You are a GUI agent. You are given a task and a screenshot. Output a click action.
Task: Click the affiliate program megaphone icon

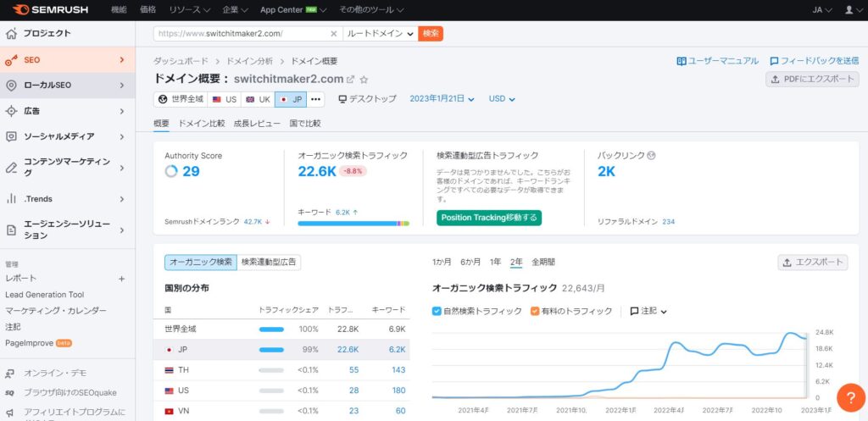pyautogui.click(x=10, y=413)
